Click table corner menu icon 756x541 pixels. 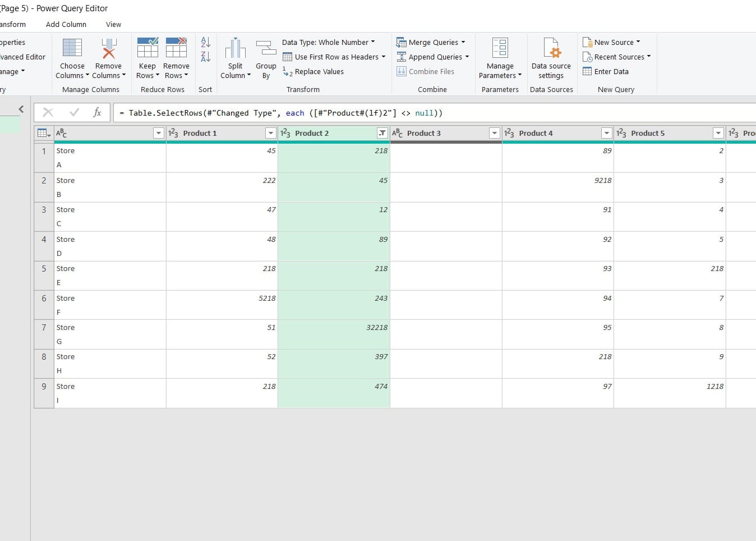44,133
